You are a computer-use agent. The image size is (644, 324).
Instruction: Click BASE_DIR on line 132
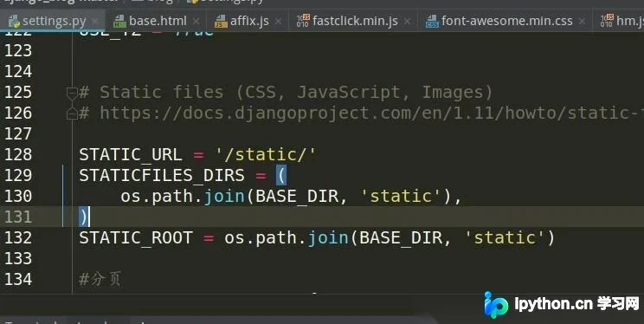pos(401,238)
